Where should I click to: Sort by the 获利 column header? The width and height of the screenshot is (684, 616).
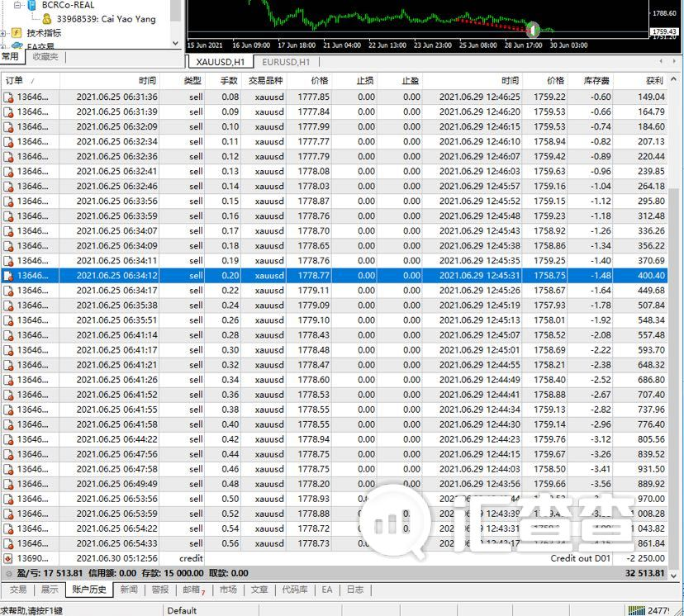pyautogui.click(x=640, y=81)
